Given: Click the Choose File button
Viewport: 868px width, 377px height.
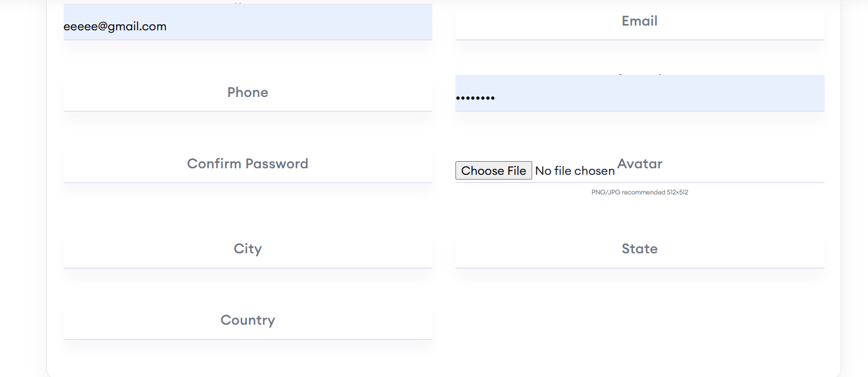Looking at the screenshot, I should [x=494, y=171].
